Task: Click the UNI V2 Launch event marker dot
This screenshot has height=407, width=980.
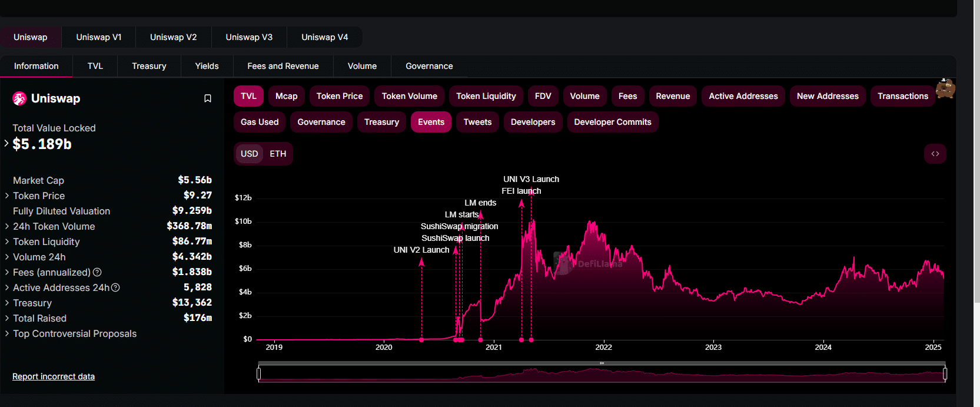Action: point(421,340)
